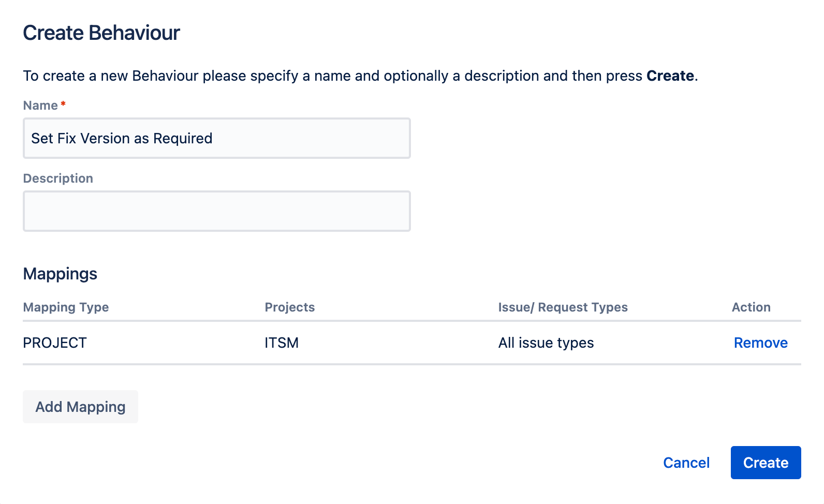Click the Action column header
The width and height of the screenshot is (824, 504).
pyautogui.click(x=751, y=307)
